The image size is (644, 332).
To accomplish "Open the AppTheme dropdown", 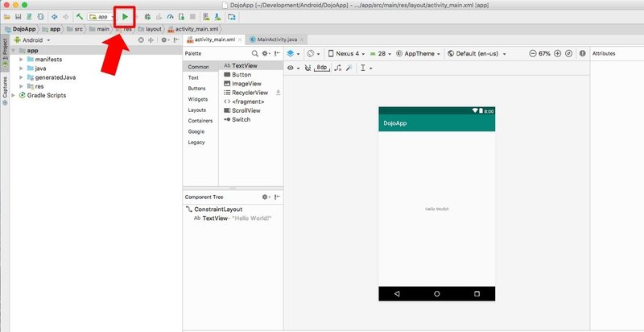I will 418,53.
